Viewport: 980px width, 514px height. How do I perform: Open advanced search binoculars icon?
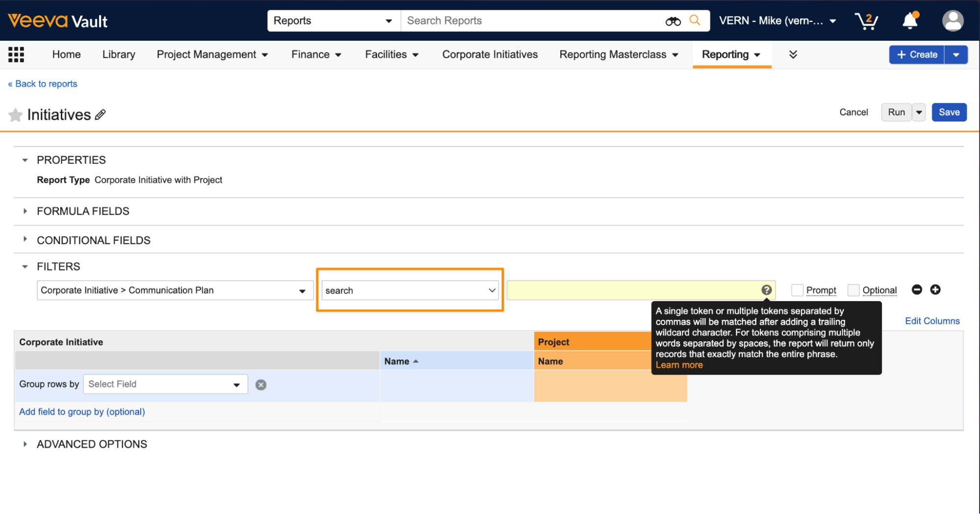673,21
